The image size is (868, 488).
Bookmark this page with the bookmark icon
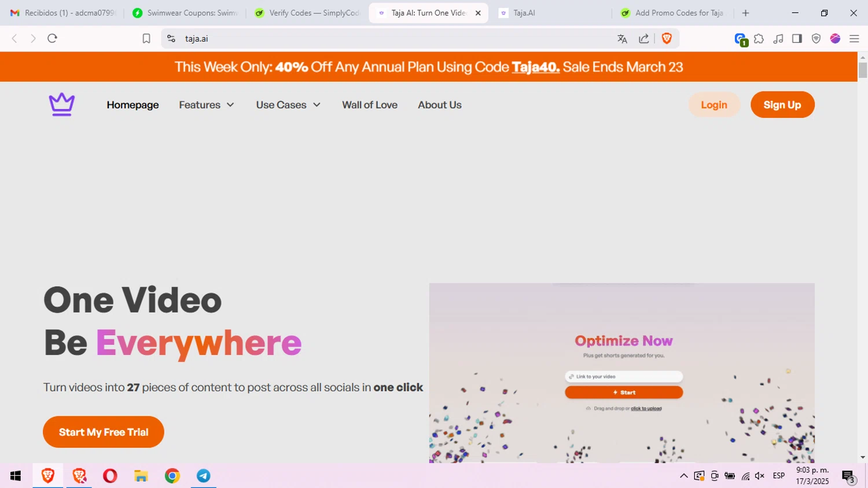point(146,39)
